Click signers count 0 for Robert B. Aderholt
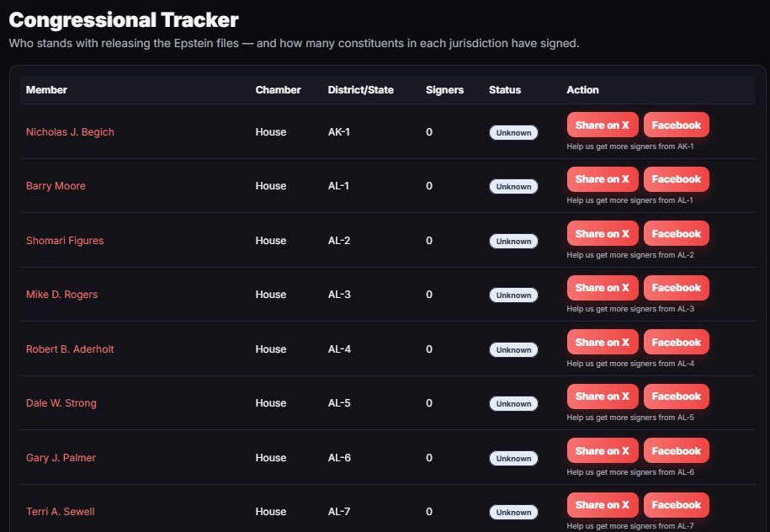Image resolution: width=770 pixels, height=532 pixels. click(429, 349)
